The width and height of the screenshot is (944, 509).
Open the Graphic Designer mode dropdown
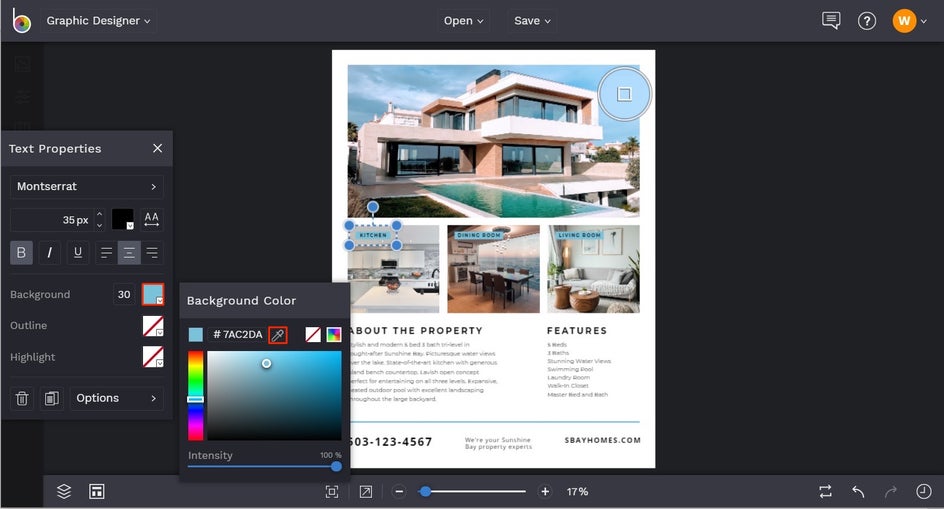98,20
